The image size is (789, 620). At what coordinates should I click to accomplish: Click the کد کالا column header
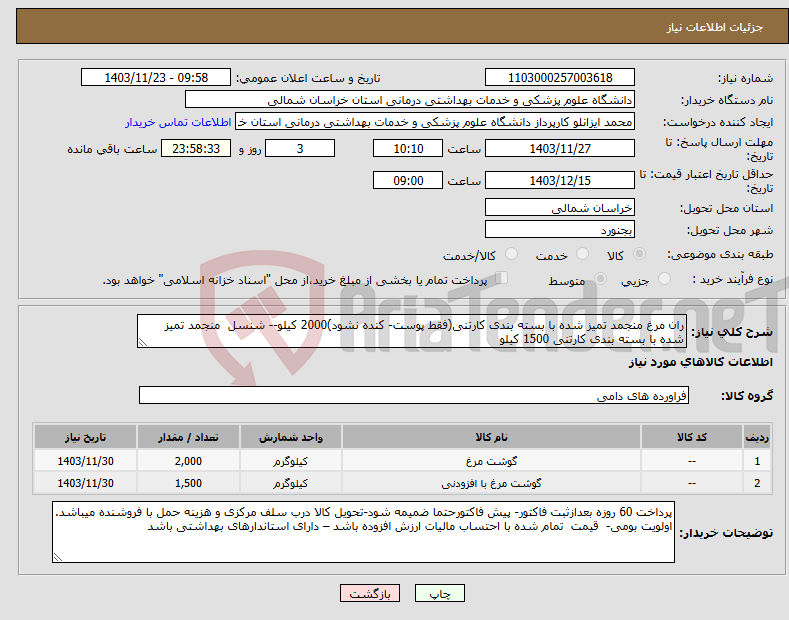pyautogui.click(x=692, y=437)
